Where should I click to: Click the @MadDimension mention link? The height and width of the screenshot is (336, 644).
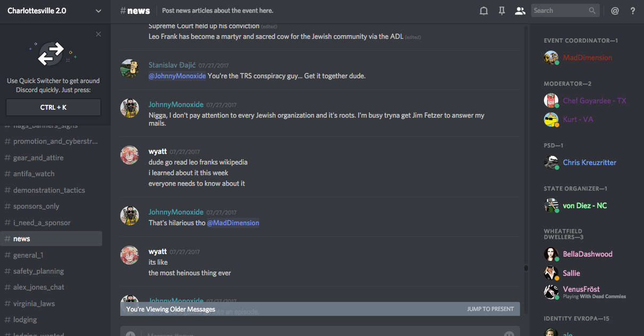pos(233,223)
